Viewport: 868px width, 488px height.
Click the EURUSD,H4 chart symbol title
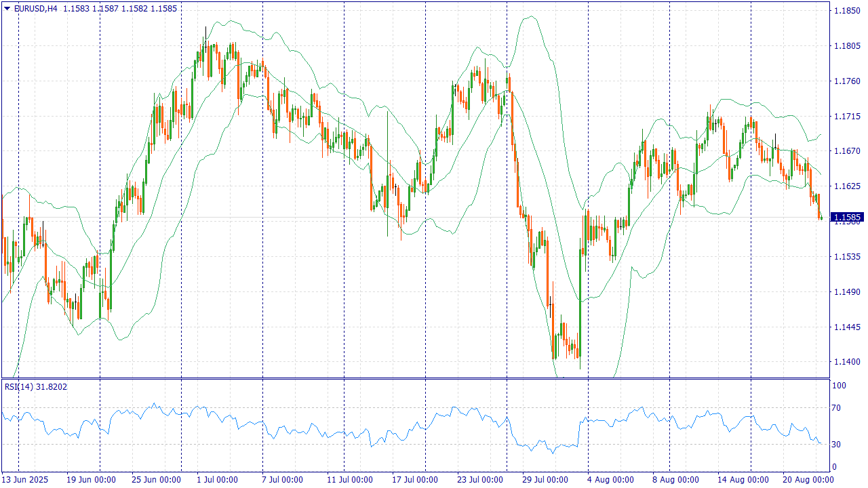(35, 9)
